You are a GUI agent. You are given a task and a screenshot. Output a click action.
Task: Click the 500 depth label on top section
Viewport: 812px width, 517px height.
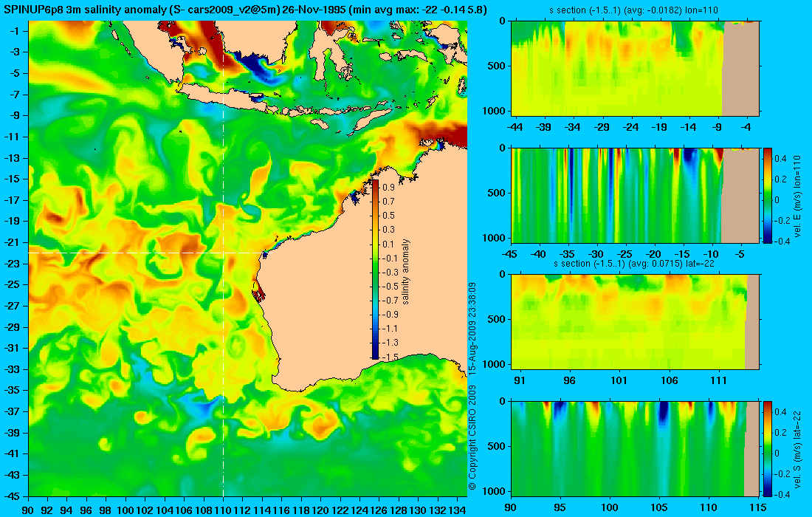click(x=497, y=66)
